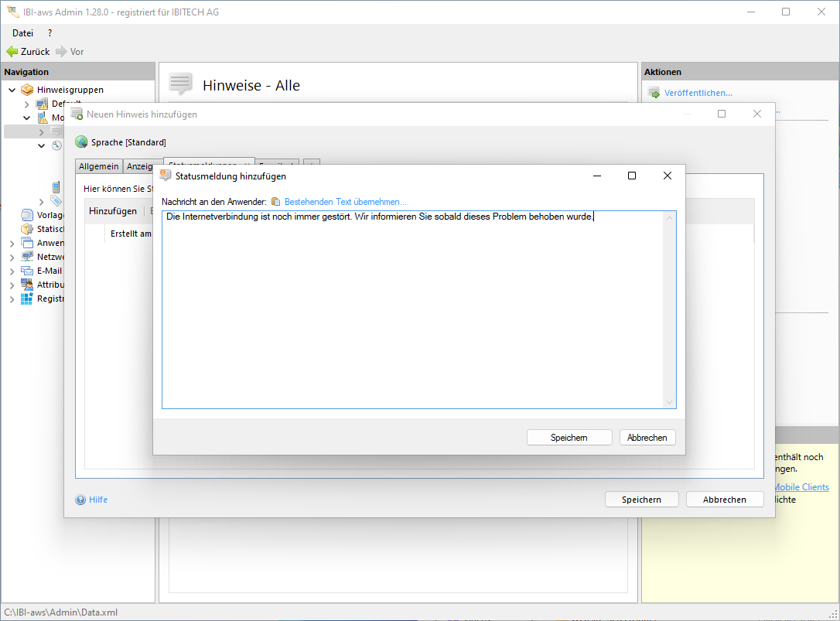Save the status message with Speichern
Image resolution: width=840 pixels, height=621 pixels.
tap(569, 438)
